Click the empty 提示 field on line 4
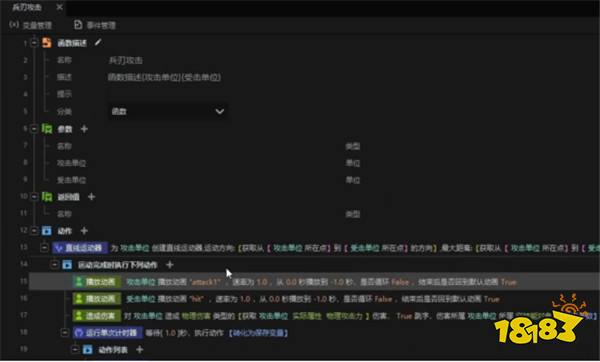 (168, 94)
